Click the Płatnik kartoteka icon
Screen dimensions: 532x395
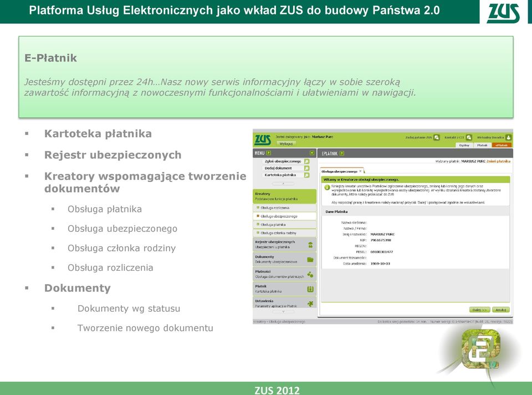310,289
